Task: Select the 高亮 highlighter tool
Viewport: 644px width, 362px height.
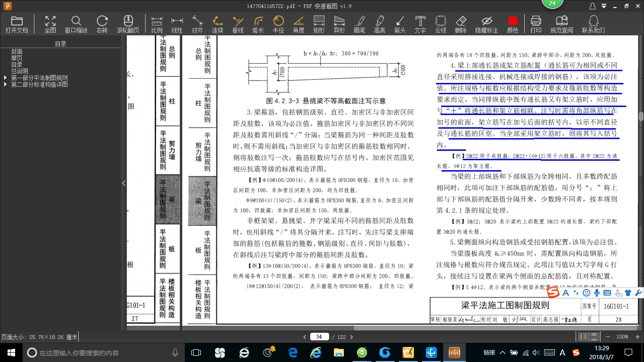Action: [x=380, y=24]
